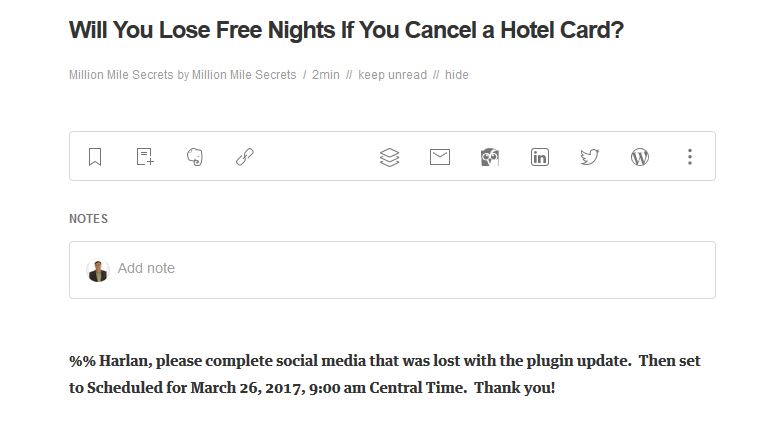Open more options three-dot menu
This screenshot has width=767, height=422.
click(x=690, y=156)
